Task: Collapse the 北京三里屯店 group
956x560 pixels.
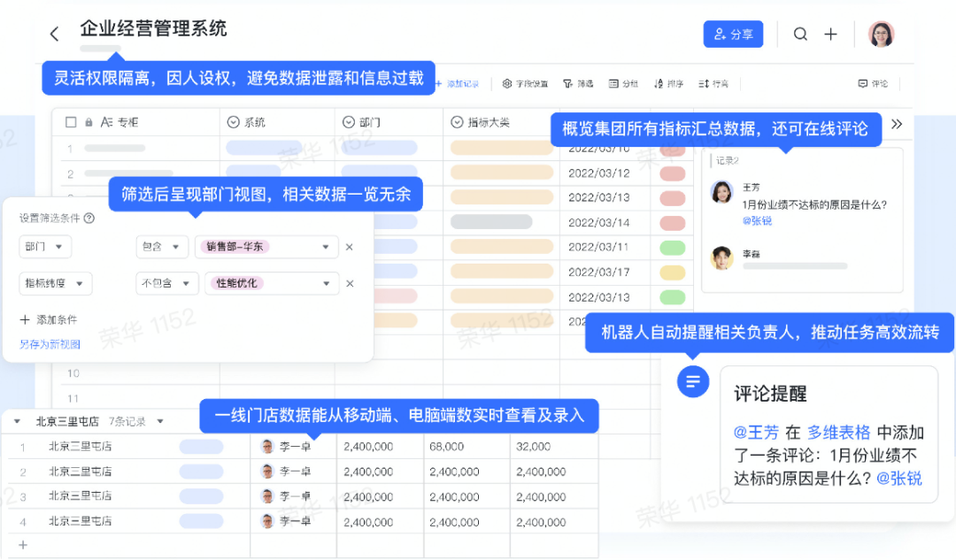Action: (17, 422)
